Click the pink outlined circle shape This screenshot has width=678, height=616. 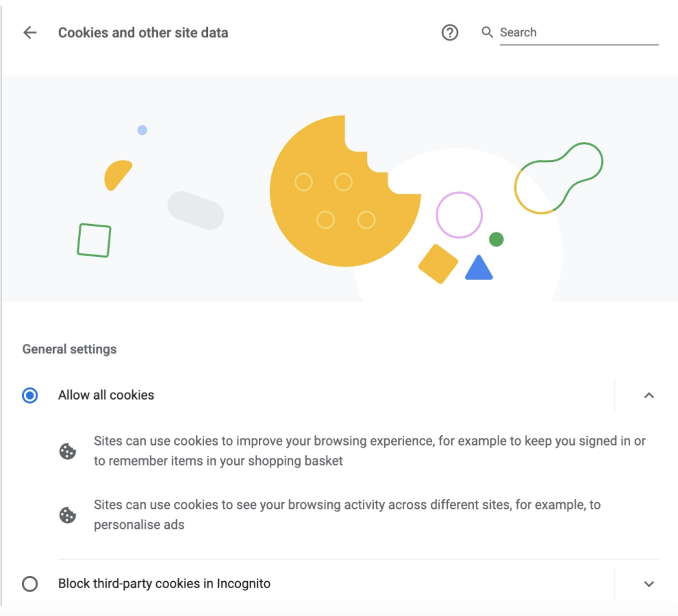point(458,215)
